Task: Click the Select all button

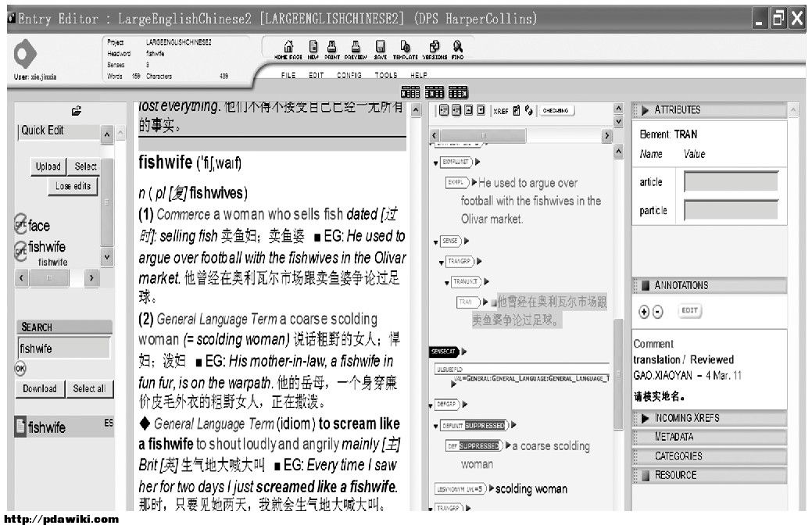Action: pyautogui.click(x=90, y=388)
